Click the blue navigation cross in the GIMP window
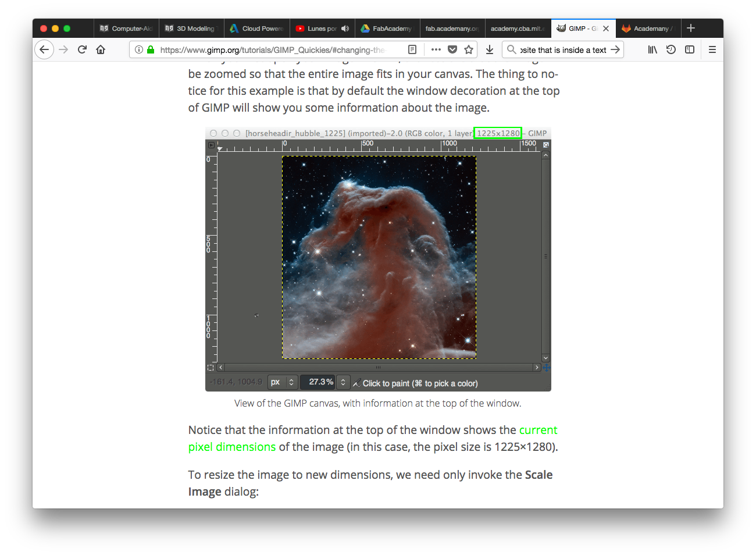 pos(546,368)
